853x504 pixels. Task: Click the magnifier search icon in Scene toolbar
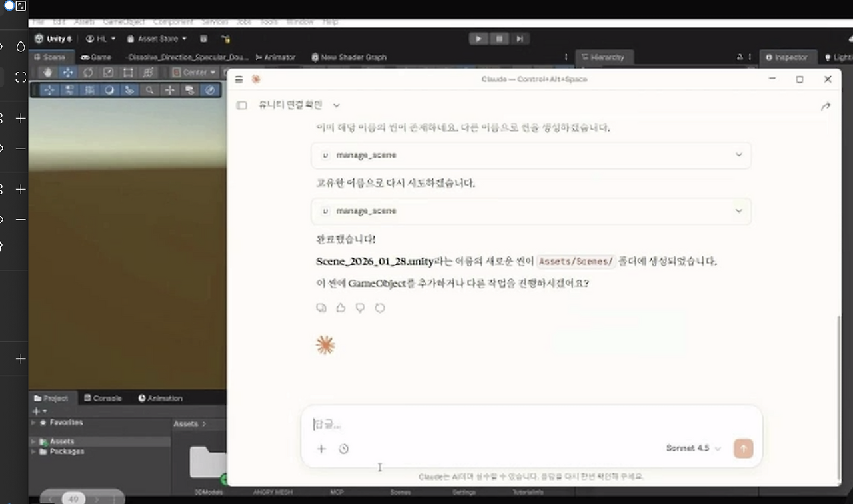click(x=150, y=90)
